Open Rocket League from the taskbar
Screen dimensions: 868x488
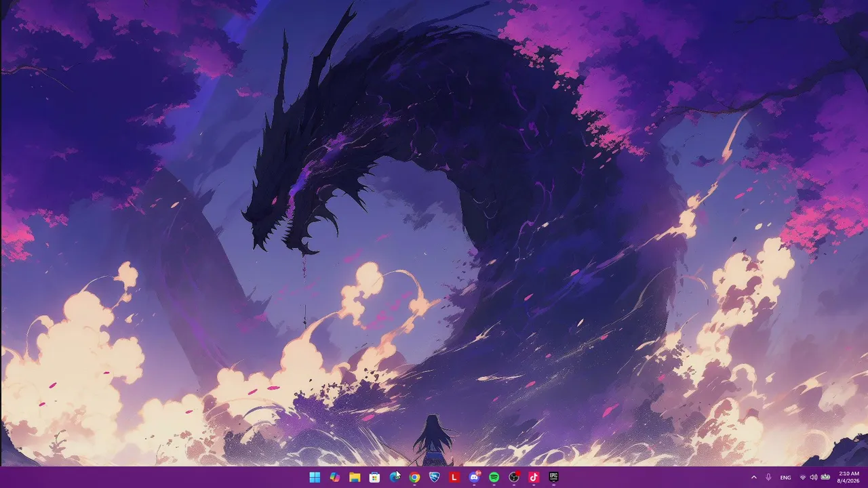(x=434, y=477)
